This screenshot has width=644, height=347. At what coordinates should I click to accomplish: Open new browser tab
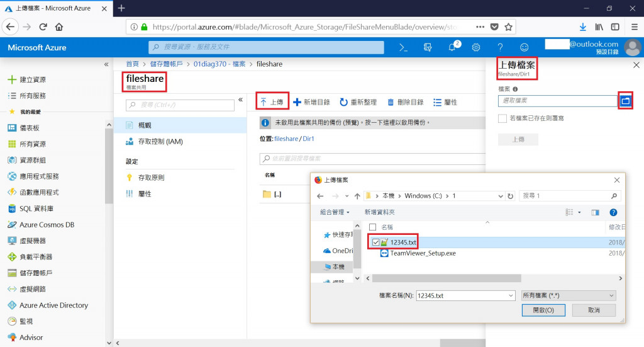click(x=121, y=8)
